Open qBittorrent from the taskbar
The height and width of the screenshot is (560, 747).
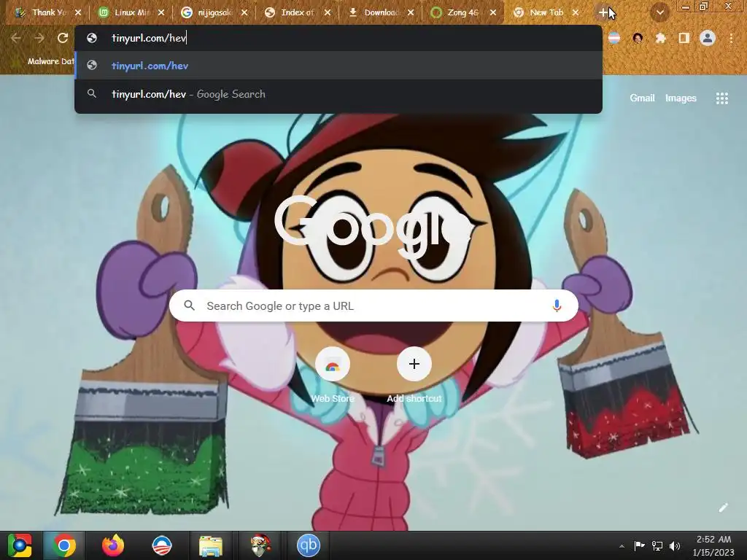(309, 545)
